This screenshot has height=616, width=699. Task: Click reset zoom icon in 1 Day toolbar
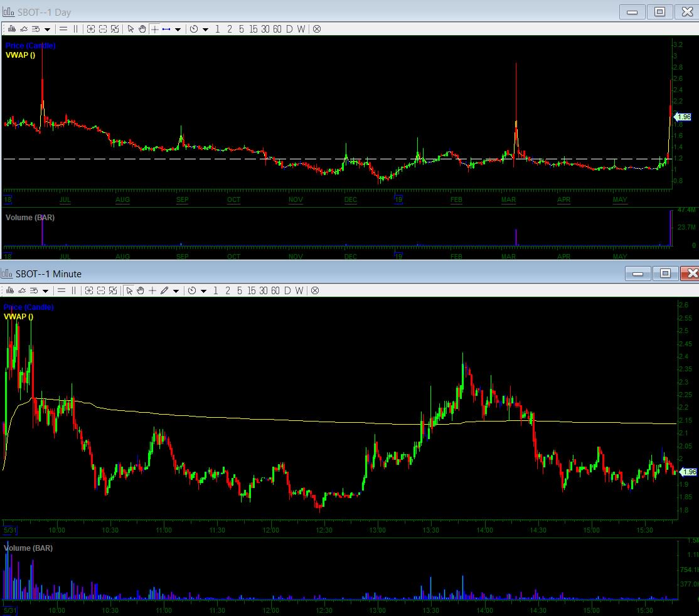click(115, 29)
